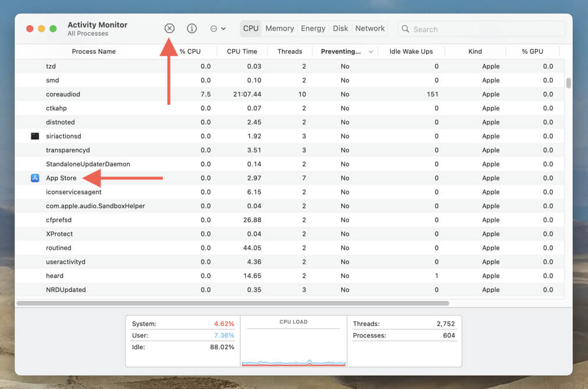Select the StandaloneUpdaterDaemon process row

[x=290, y=164]
